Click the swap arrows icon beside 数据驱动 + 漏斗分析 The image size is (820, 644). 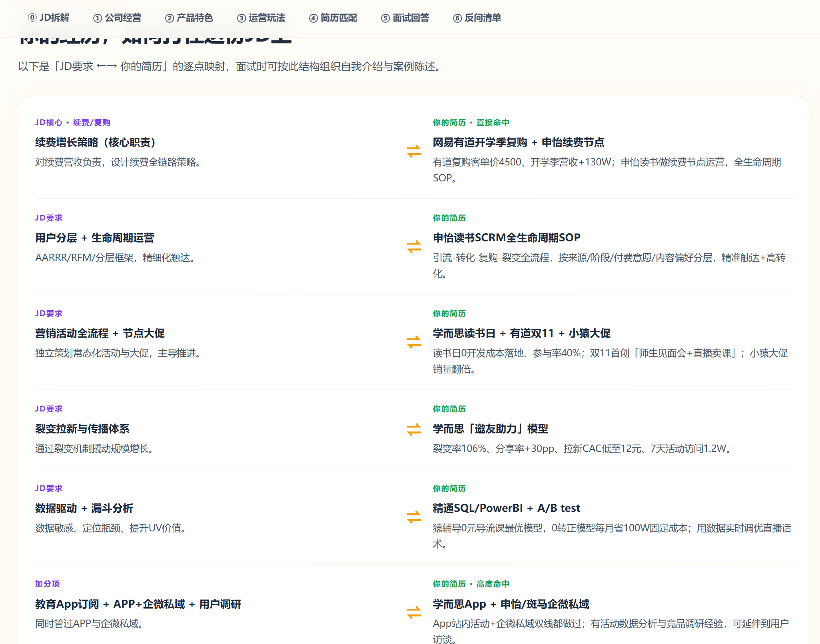click(414, 517)
